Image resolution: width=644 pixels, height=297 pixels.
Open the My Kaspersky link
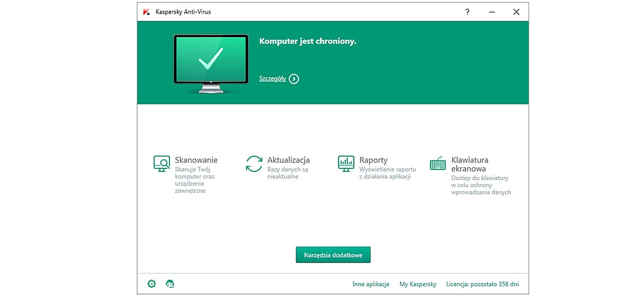tap(418, 284)
